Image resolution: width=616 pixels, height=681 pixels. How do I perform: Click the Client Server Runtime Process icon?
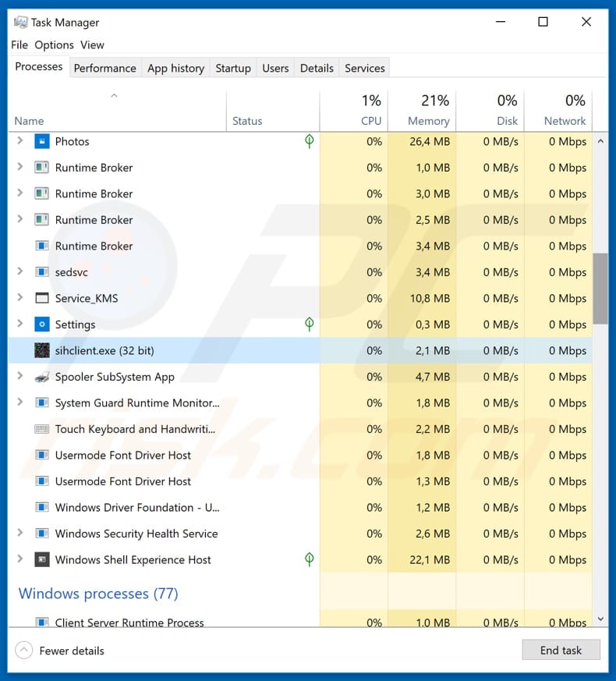coord(41,622)
